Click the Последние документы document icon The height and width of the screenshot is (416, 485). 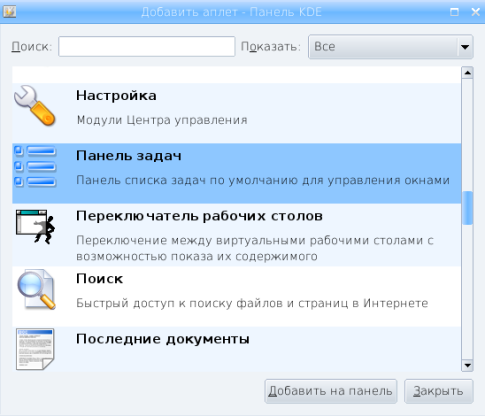(x=35, y=349)
